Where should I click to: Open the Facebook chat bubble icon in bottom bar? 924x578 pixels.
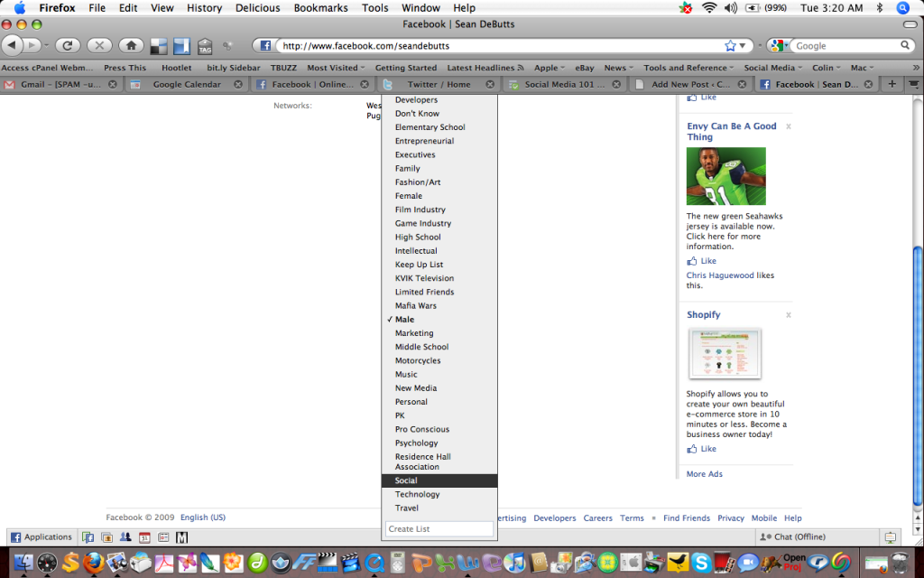(88, 537)
